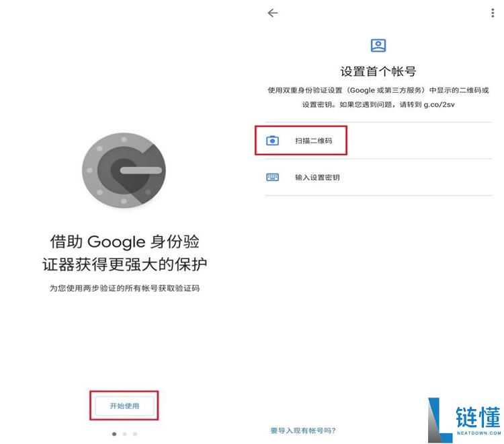504x444 pixels.
Task: Click the camera icon for QR scanning
Action: (x=272, y=141)
